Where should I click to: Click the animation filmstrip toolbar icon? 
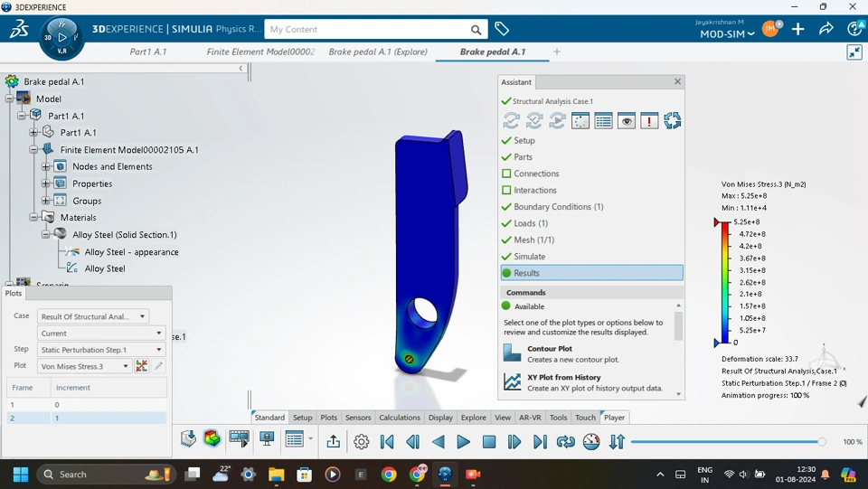[x=239, y=439]
